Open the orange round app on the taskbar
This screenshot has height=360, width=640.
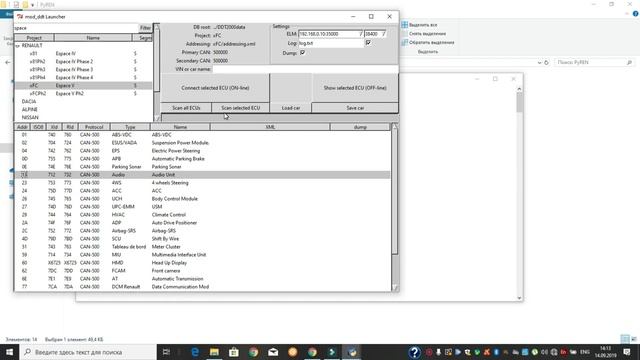pyautogui.click(x=293, y=352)
